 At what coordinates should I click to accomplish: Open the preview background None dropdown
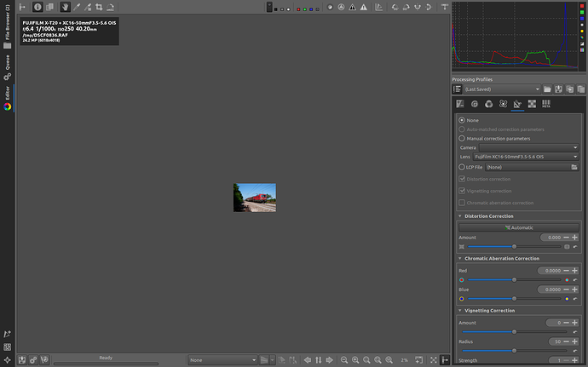point(222,360)
